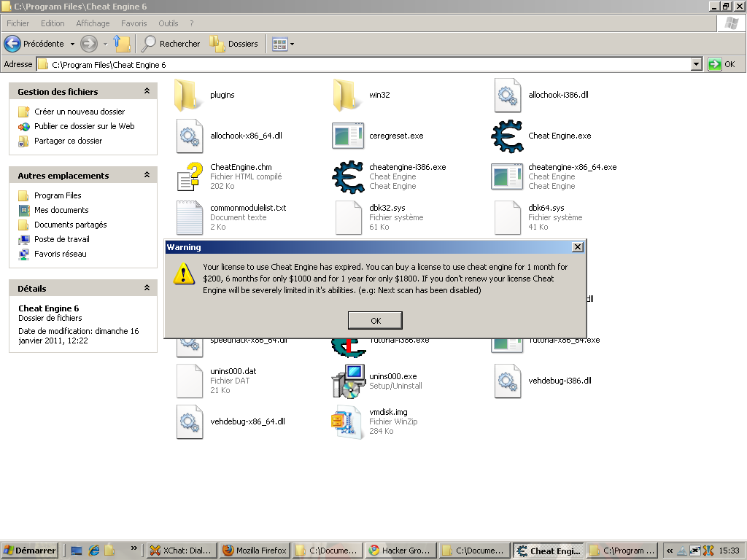Screen dimensions: 747x560
Task: Expand hidden system tray icons
Action: coord(670,551)
